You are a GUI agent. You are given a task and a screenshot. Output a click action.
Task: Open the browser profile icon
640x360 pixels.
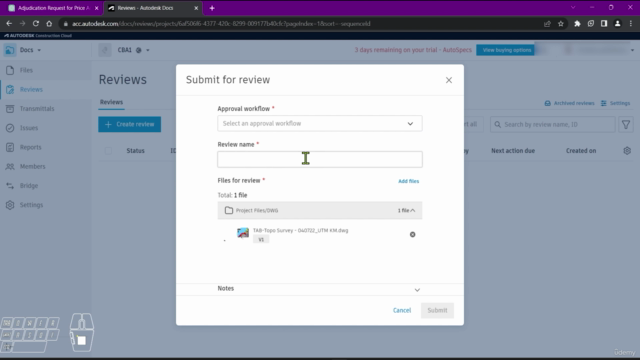click(618, 24)
